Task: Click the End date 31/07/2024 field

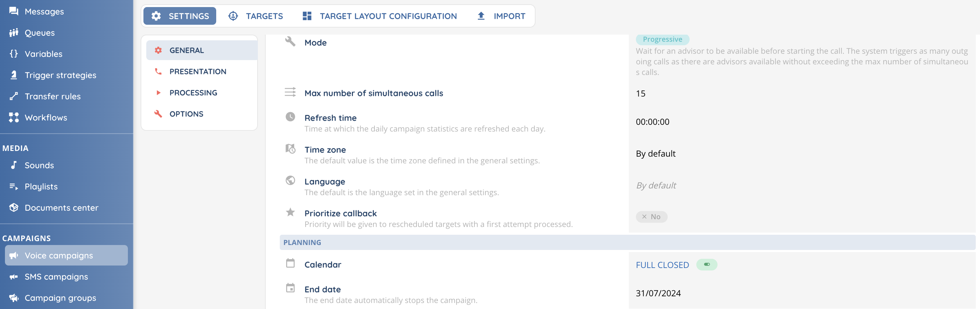Action: tap(658, 293)
